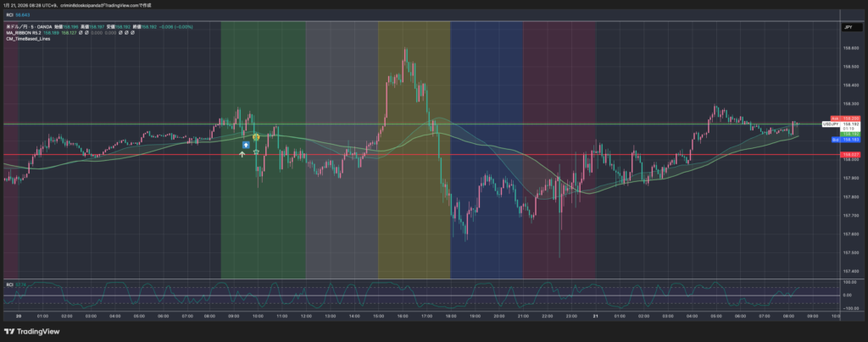868x342 pixels.
Task: Click the red Ask price label
Action: point(850,118)
